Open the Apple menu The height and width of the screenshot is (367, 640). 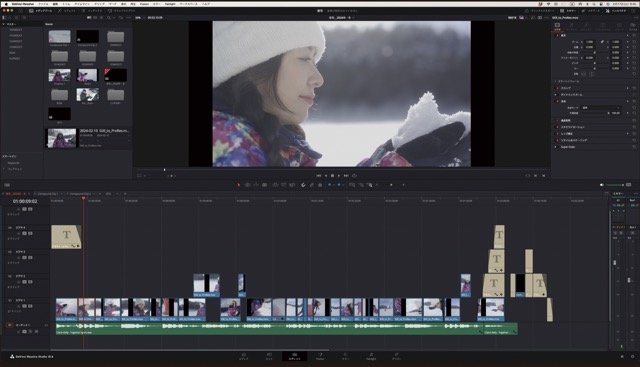pyautogui.click(x=6, y=4)
